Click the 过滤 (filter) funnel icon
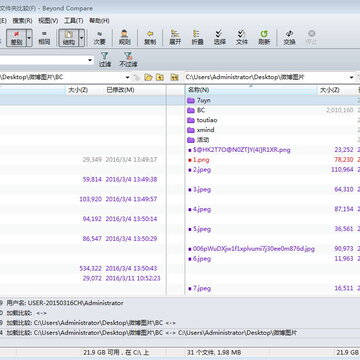Image resolution: width=360 pixels, height=360 pixels. tap(105, 60)
